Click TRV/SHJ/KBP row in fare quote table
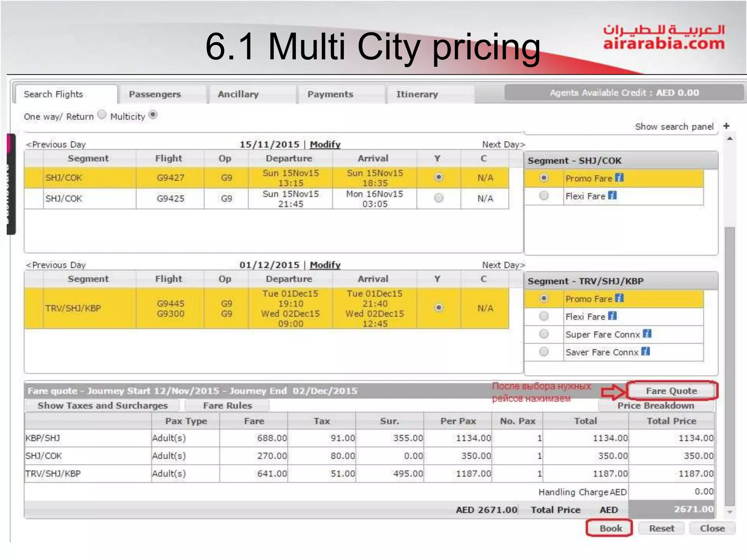The height and width of the screenshot is (560, 747). pos(369,474)
